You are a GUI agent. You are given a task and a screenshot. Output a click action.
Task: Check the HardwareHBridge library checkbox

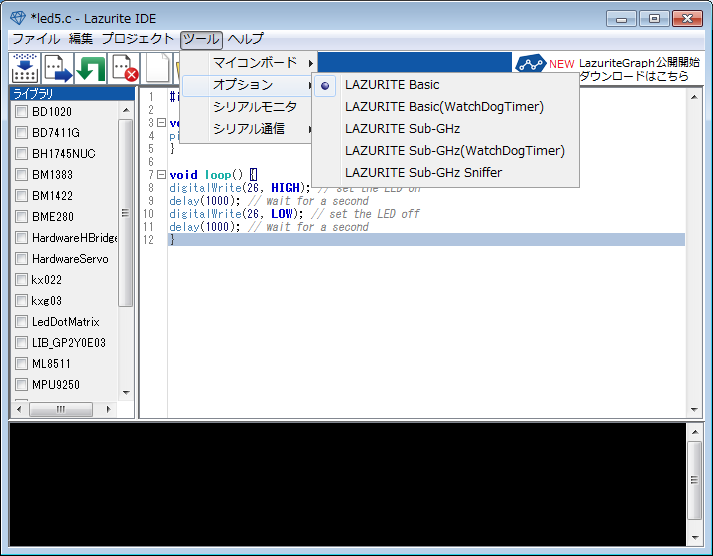click(x=21, y=237)
